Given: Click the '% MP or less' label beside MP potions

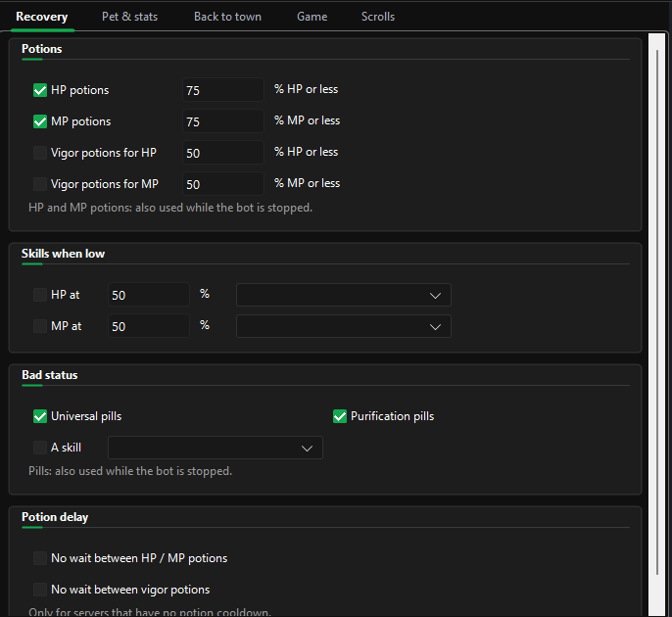Looking at the screenshot, I should 307,120.
